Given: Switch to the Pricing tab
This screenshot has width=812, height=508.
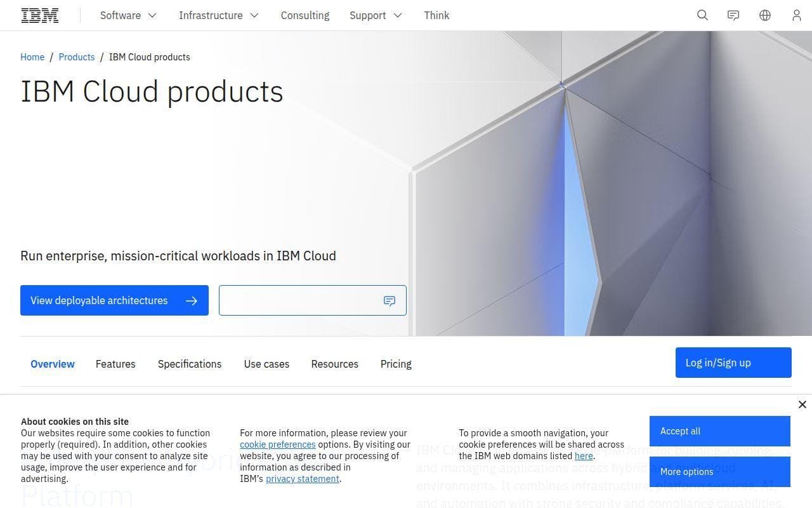Looking at the screenshot, I should point(396,364).
